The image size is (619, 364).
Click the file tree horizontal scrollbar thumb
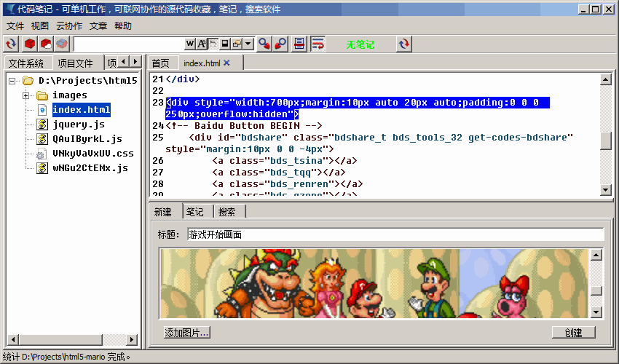60,339
